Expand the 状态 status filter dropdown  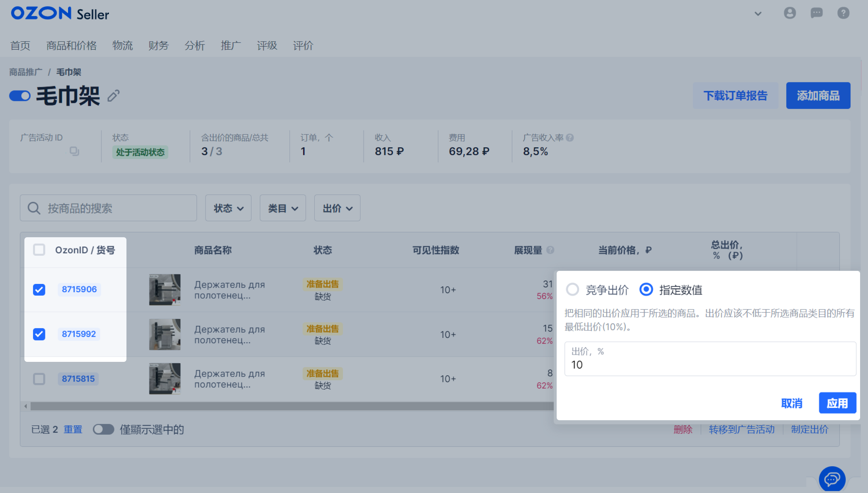tap(229, 208)
